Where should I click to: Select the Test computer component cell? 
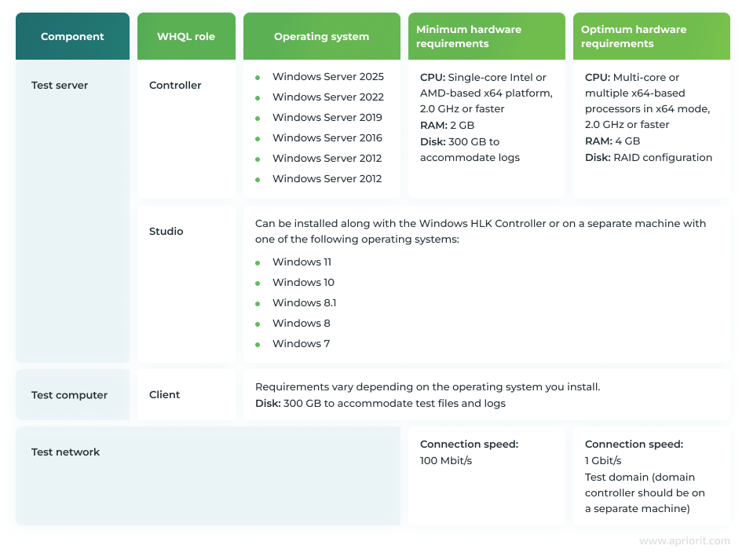point(69,395)
